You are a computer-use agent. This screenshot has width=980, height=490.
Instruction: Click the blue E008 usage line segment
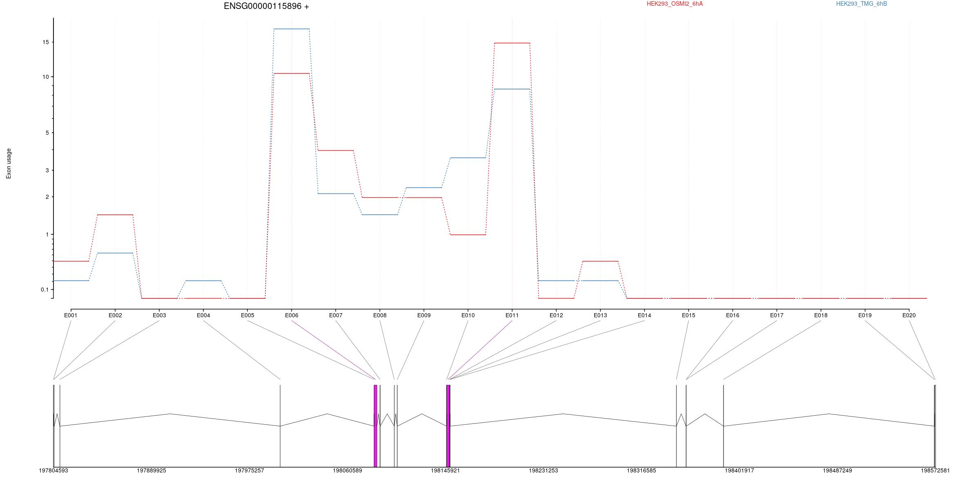[380, 215]
